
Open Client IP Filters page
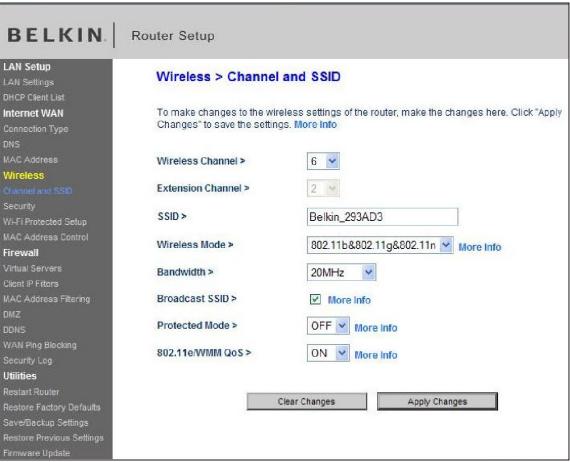coord(31,284)
